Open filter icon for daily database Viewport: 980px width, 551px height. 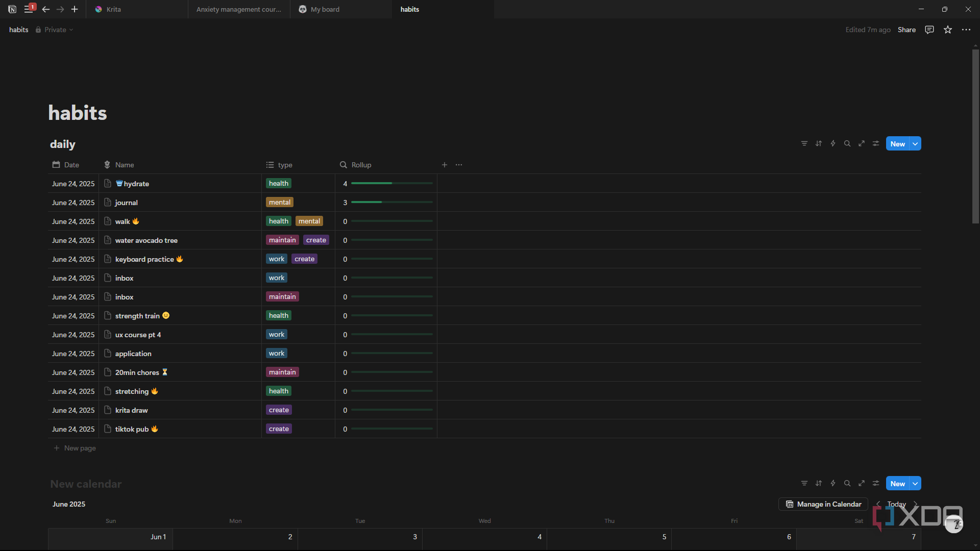(x=804, y=143)
